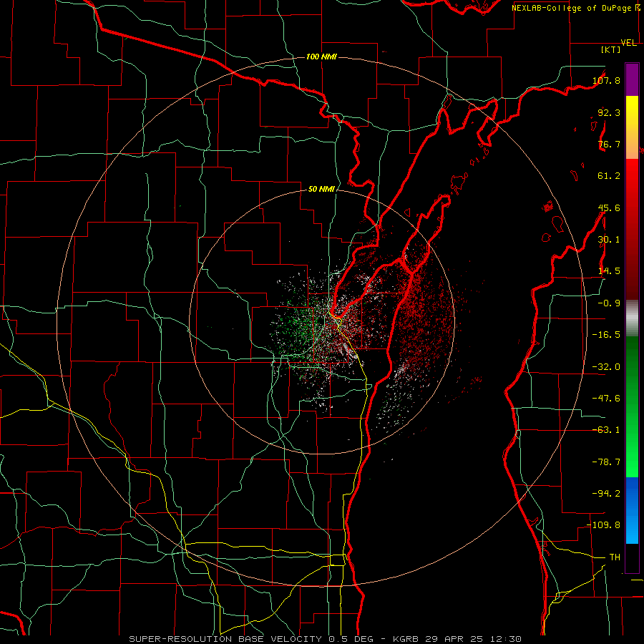Screen dimensions: 644x644
Task: Select the VEL product label
Action: 628,43
